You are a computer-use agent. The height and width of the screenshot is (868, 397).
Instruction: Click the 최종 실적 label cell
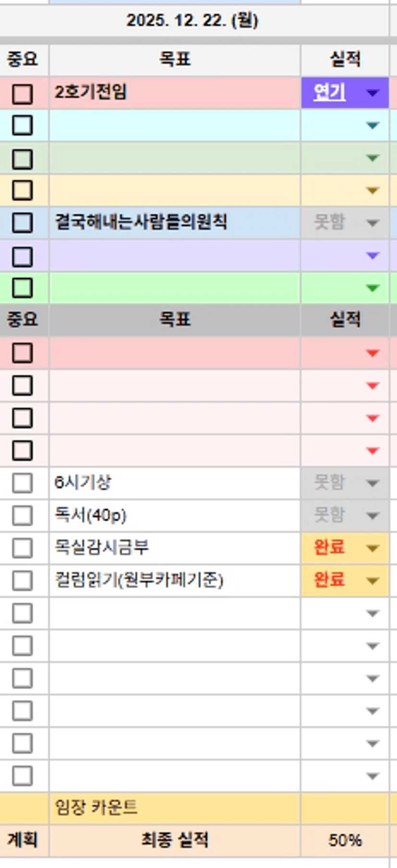click(x=174, y=840)
